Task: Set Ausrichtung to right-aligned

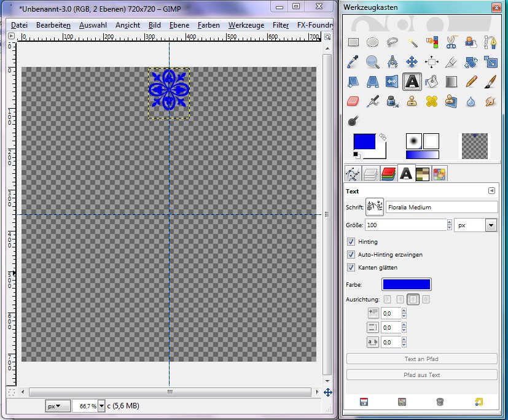Action: click(400, 299)
